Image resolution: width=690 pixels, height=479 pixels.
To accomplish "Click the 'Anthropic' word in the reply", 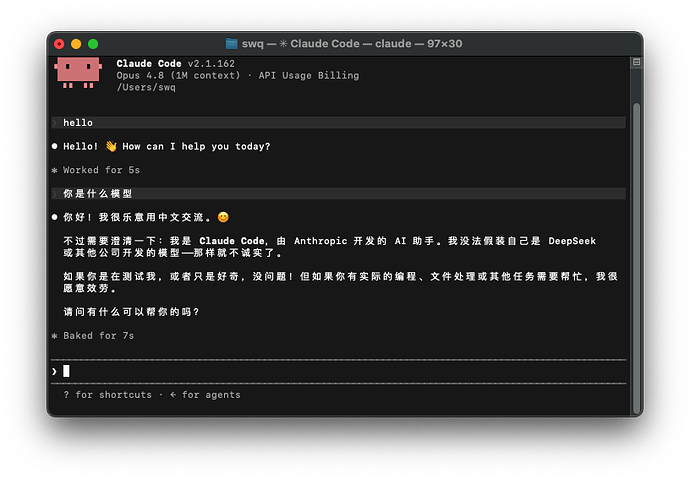I will tap(320, 241).
